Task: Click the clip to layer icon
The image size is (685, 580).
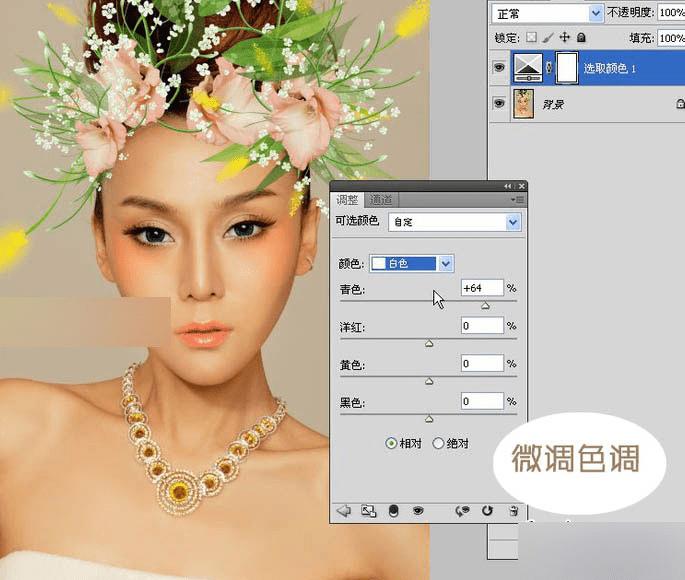Action: click(x=394, y=511)
